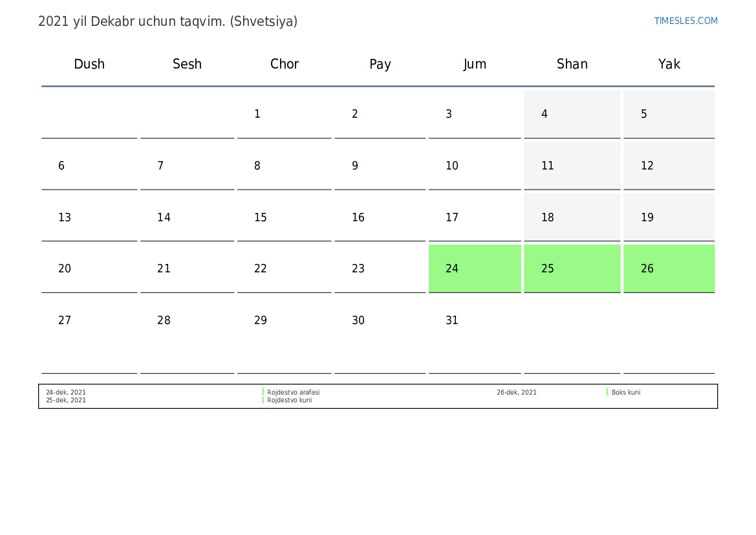
Task: Select the green cell for December 25
Action: (572, 268)
